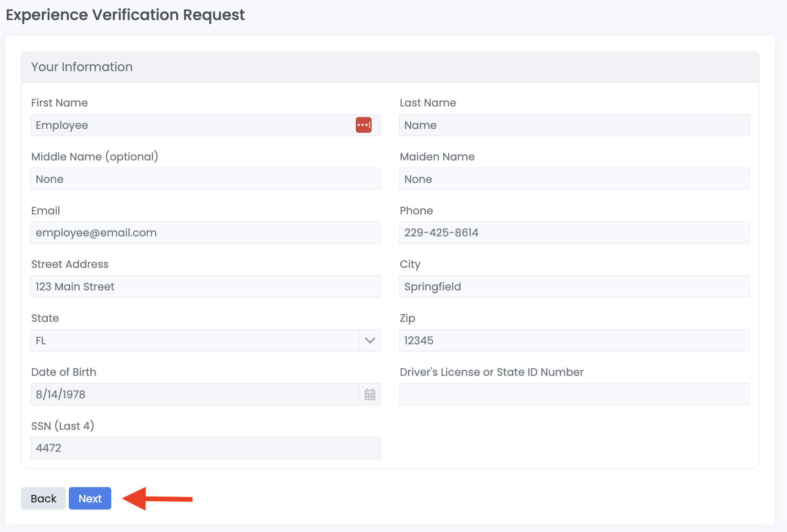Click the Next button
787x532 pixels.
click(x=90, y=499)
